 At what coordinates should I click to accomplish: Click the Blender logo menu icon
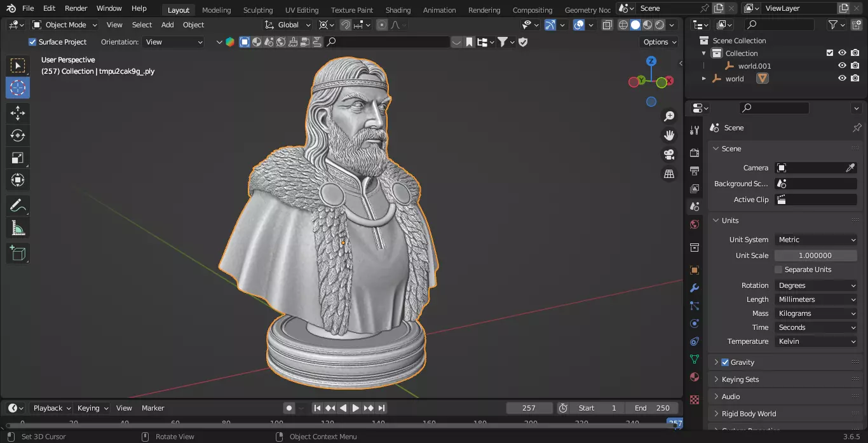(x=11, y=8)
